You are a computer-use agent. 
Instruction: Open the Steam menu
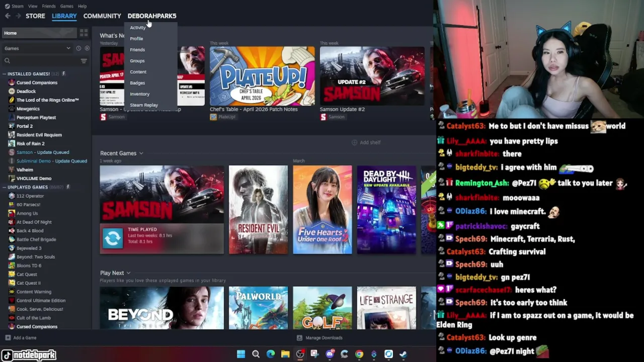[18, 6]
